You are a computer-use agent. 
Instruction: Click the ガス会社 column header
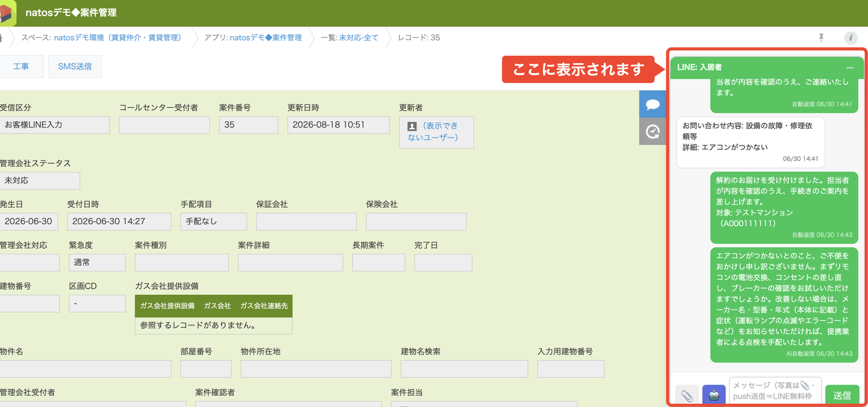[217, 305]
